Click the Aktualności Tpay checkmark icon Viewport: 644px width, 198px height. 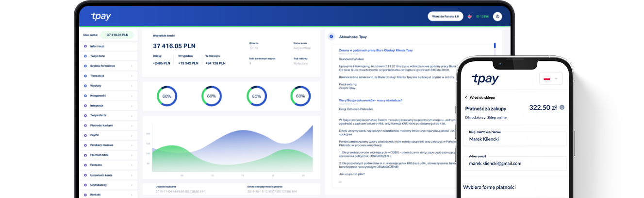(331, 36)
